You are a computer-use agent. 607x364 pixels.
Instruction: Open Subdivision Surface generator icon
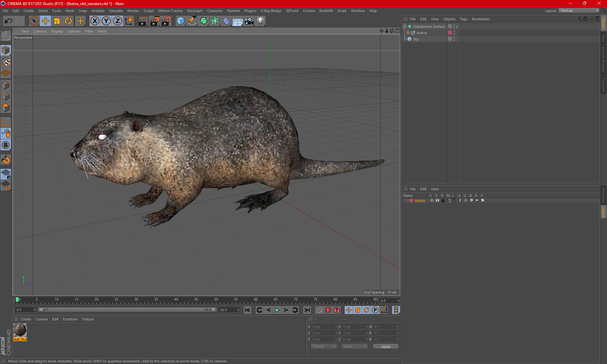point(204,21)
